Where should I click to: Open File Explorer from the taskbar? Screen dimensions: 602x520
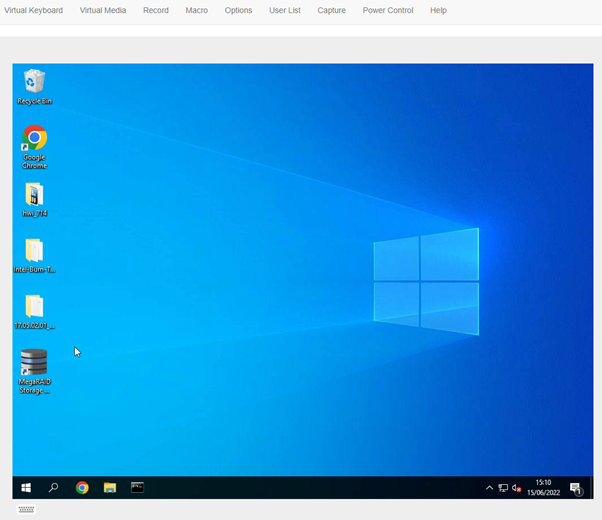[x=110, y=488]
